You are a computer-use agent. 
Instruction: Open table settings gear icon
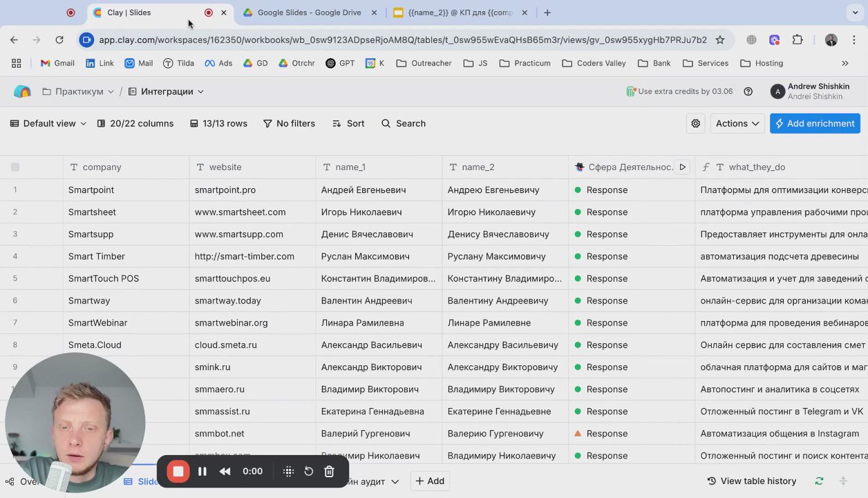pos(695,123)
